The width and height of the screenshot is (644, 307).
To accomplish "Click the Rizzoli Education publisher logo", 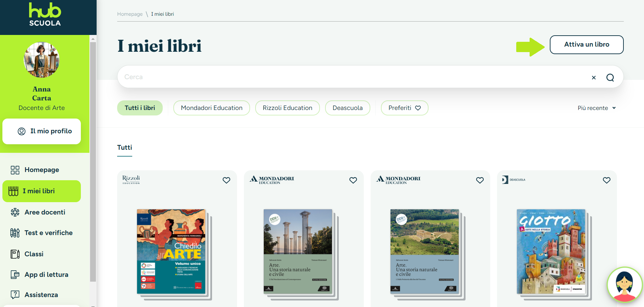I will pos(131,180).
